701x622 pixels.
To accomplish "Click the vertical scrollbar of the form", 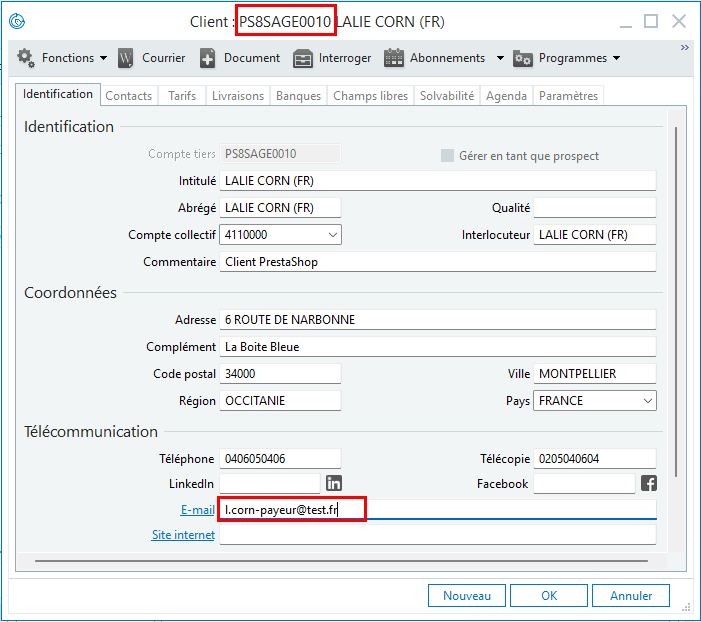I will pos(677,300).
